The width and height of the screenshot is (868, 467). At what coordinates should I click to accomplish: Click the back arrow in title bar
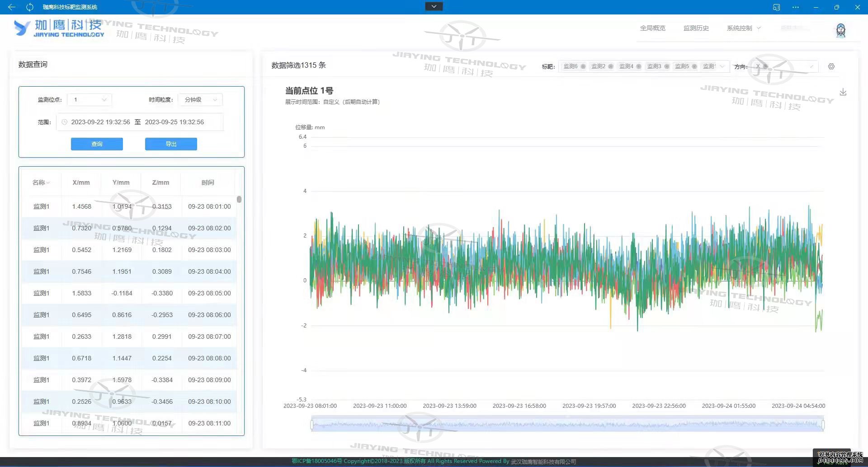pos(12,7)
